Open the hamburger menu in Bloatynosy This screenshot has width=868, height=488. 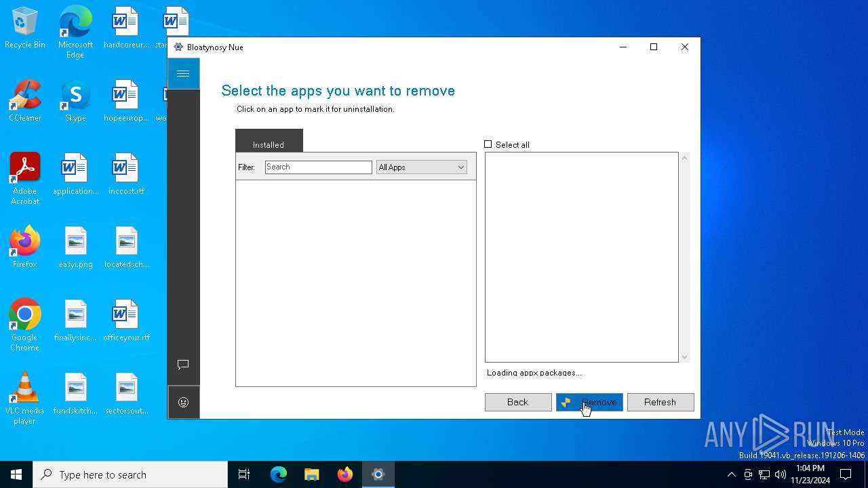[183, 73]
